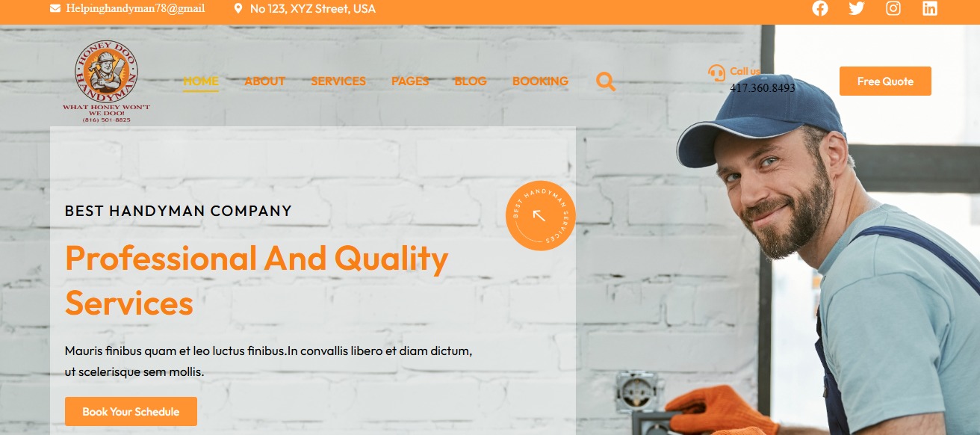The image size is (980, 435).
Task: Click the Free Quote button
Action: tap(885, 81)
